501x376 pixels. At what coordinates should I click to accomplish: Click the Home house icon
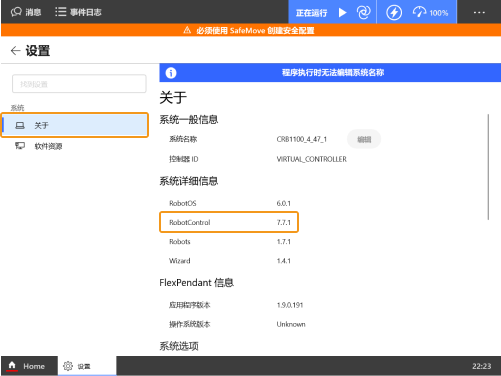click(x=12, y=365)
